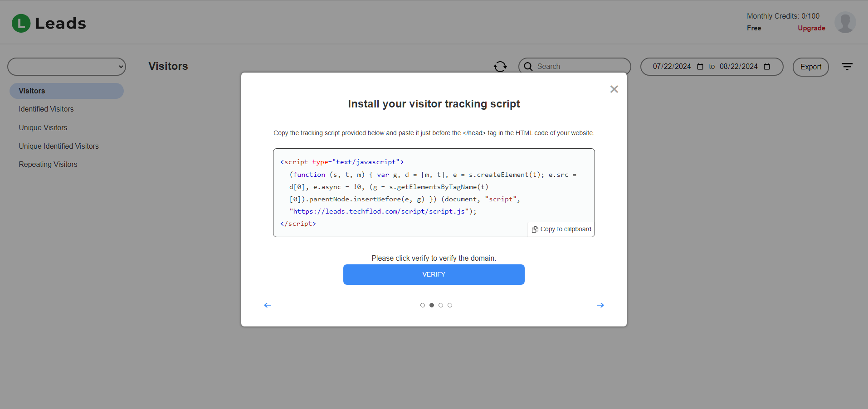Expand the website selector dropdown
Image resolution: width=868 pixels, height=409 pixels.
point(67,67)
